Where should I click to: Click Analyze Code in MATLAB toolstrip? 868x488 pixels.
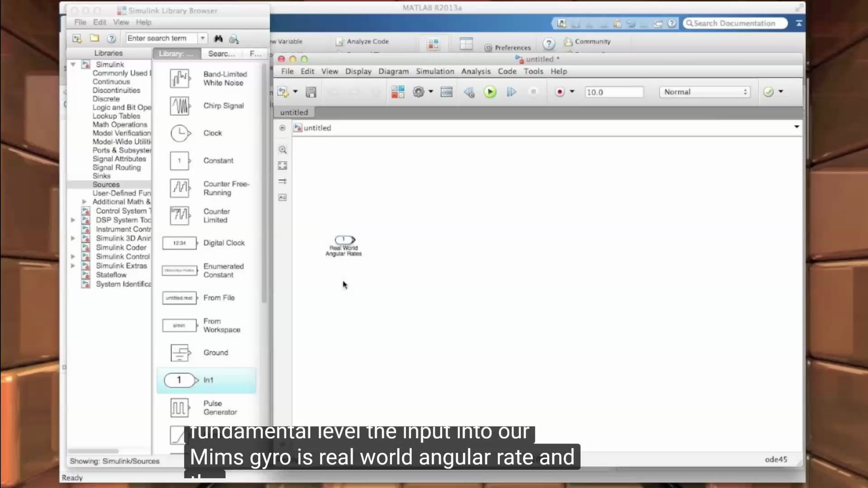click(x=363, y=42)
